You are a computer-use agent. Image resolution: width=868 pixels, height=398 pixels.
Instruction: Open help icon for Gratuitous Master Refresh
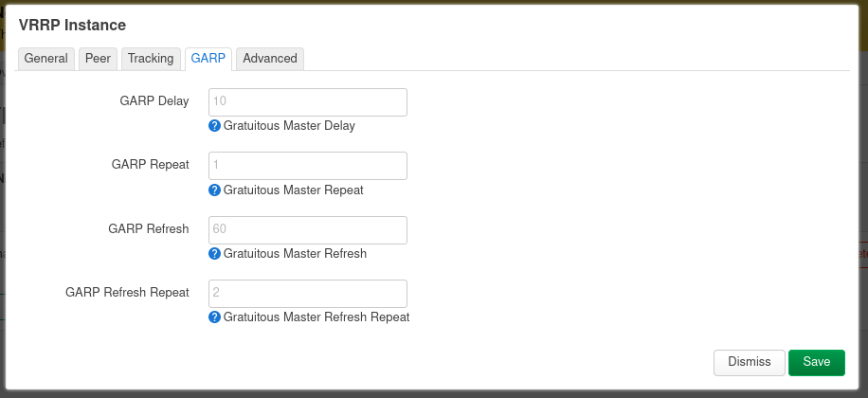(x=215, y=254)
